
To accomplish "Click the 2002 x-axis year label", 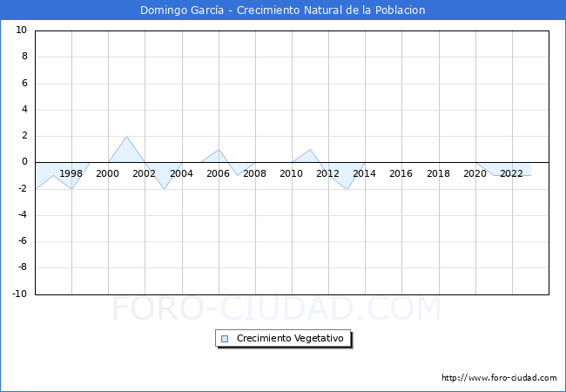I will click(x=144, y=173).
